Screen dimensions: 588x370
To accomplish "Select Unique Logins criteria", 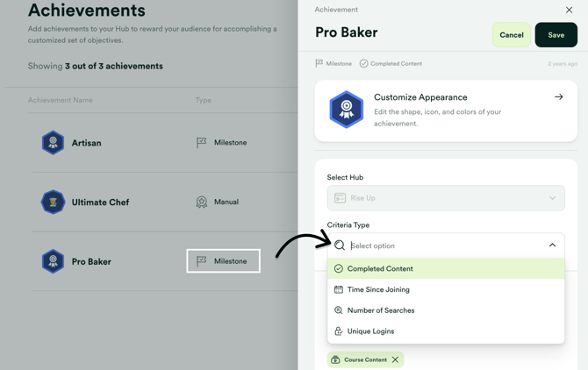I will (x=446, y=331).
